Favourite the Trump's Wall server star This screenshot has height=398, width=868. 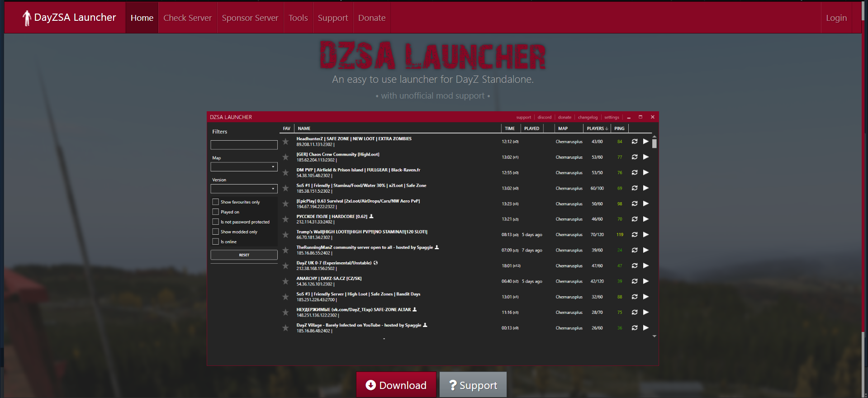(x=285, y=235)
